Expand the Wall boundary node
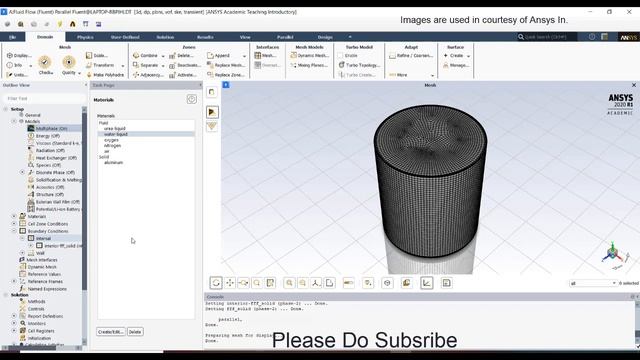The width and height of the screenshot is (640, 360). pos(22,253)
